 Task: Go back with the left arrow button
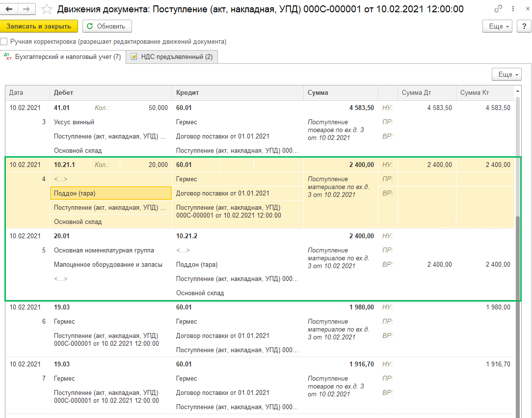point(9,9)
